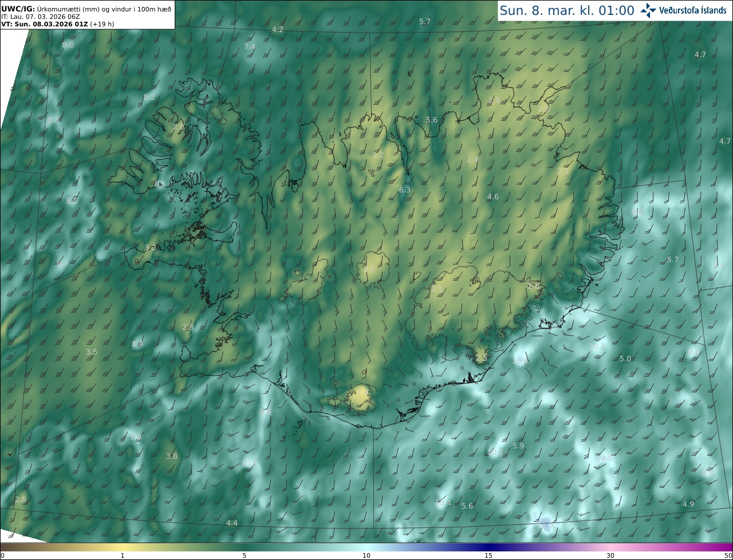Click the 3.8 value label on the map

(x=172, y=456)
